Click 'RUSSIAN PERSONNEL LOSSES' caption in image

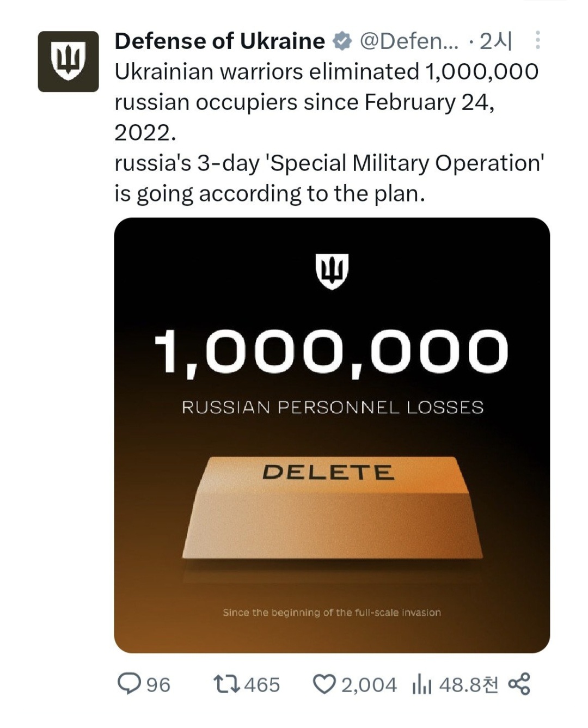(x=333, y=407)
